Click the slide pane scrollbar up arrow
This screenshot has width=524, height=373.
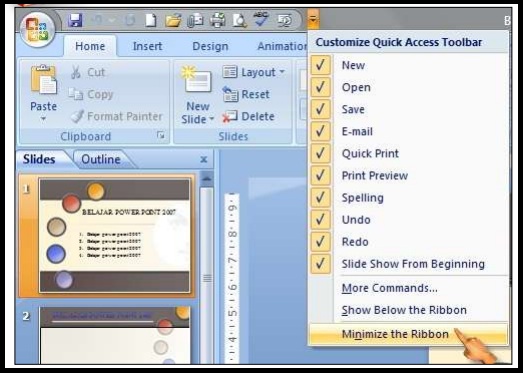[207, 179]
